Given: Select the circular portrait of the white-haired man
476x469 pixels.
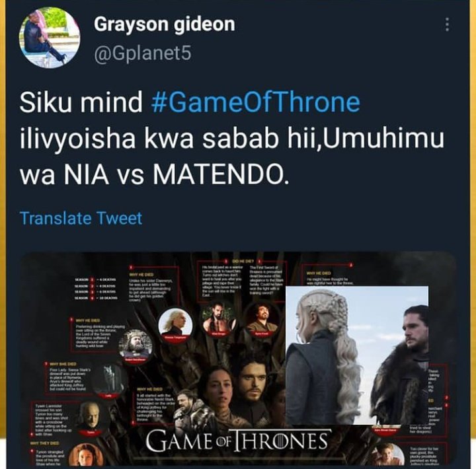Looking at the screenshot, I should click(175, 324).
